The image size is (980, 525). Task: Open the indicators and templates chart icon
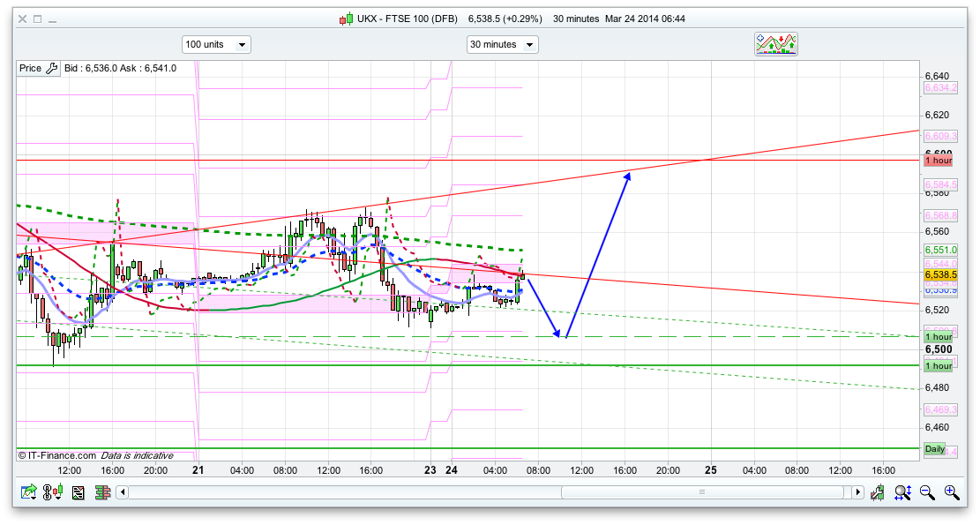coord(775,44)
